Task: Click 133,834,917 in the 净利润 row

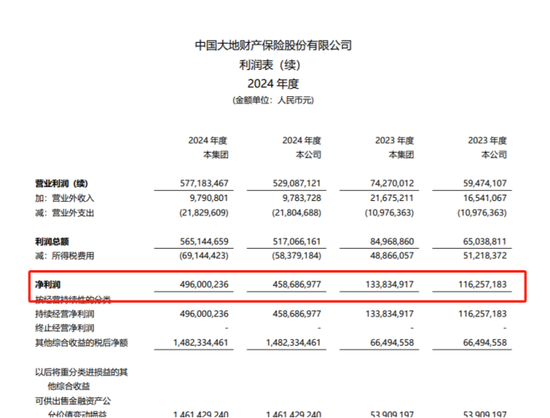Action: coord(389,284)
